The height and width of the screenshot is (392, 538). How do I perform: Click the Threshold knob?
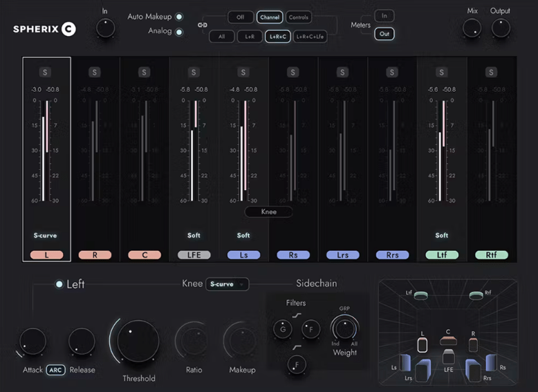tap(138, 341)
